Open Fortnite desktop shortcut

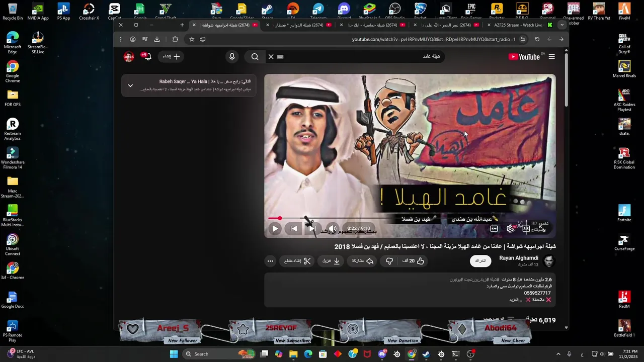(624, 213)
